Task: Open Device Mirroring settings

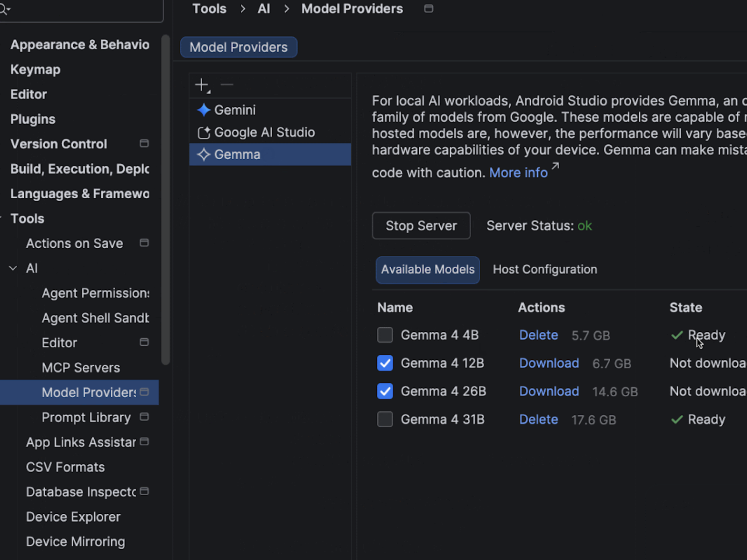Action: pyautogui.click(x=76, y=541)
